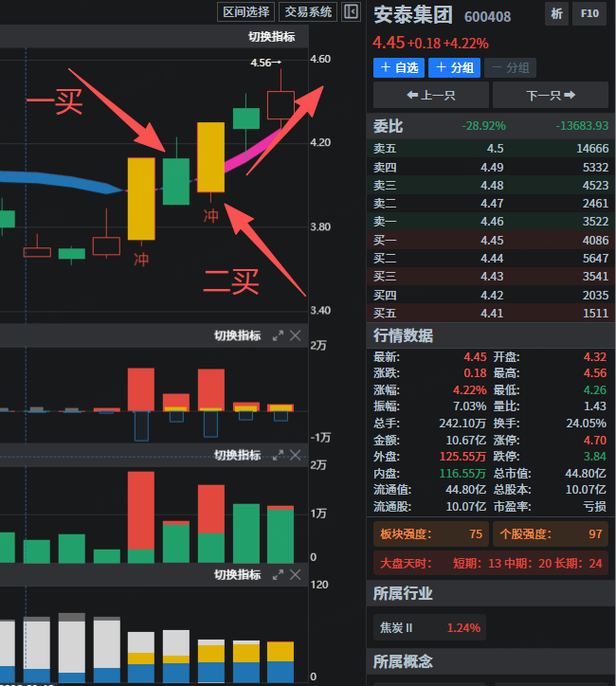Close the middle sub-chart indicator panel
This screenshot has height=686, width=616.
tap(296, 455)
